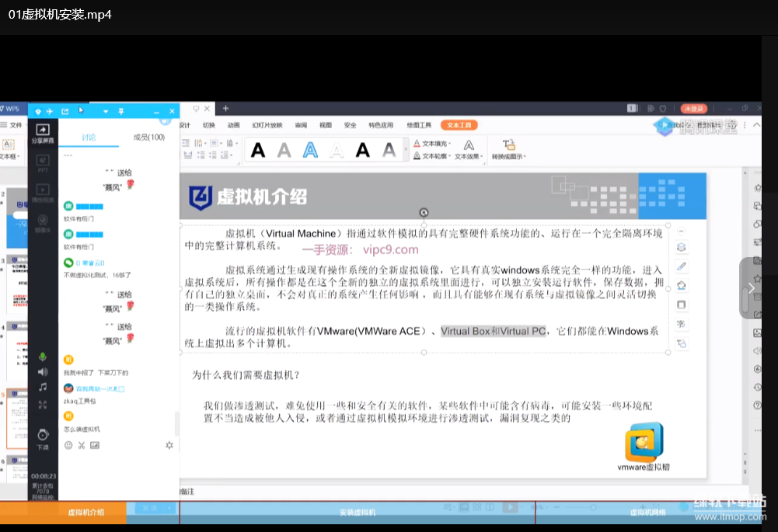778x532 pixels.
Task: Apply the blue outlined A text style
Action: point(310,150)
